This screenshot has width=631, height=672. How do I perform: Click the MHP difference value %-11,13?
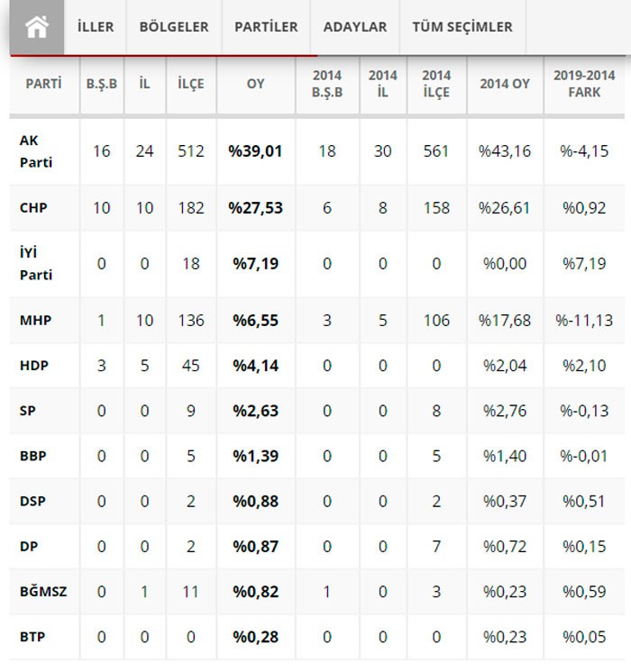pos(584,321)
